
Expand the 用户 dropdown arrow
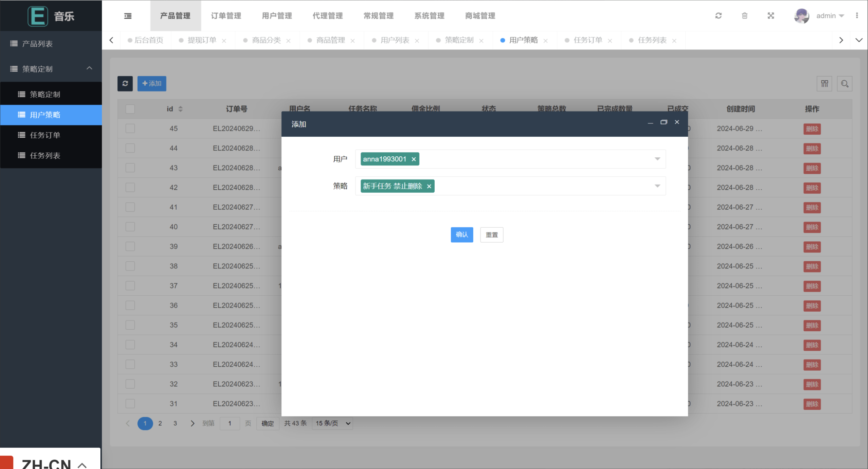click(x=657, y=159)
